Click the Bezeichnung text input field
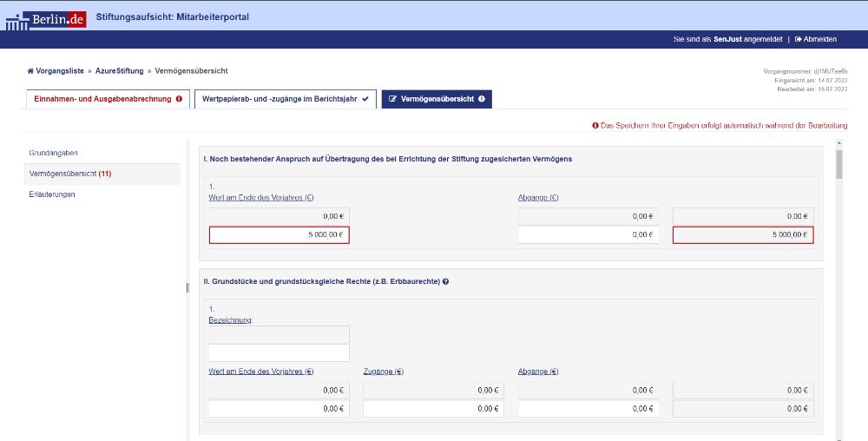 tap(279, 352)
